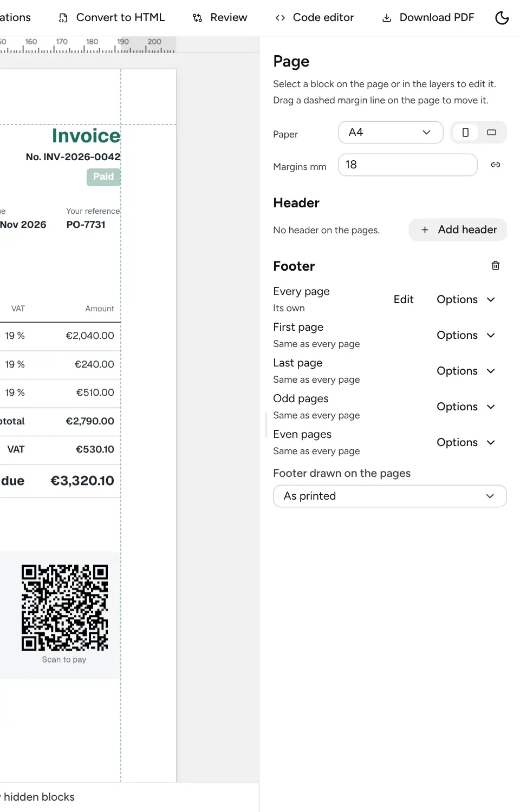Open Convert to HTML
The image size is (520, 812).
112,18
